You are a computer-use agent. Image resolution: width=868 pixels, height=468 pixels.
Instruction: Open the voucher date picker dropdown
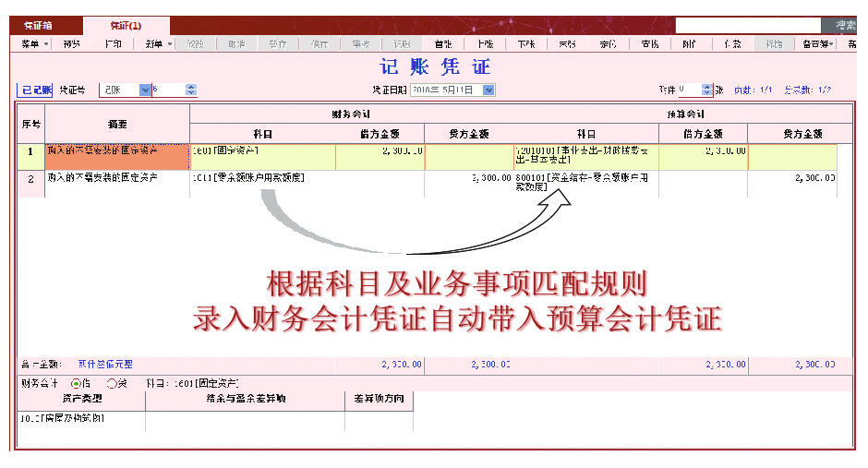point(488,90)
